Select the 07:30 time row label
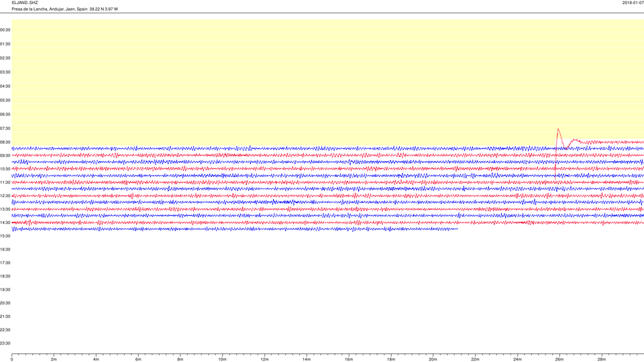644x362 pixels. [x=5, y=129]
